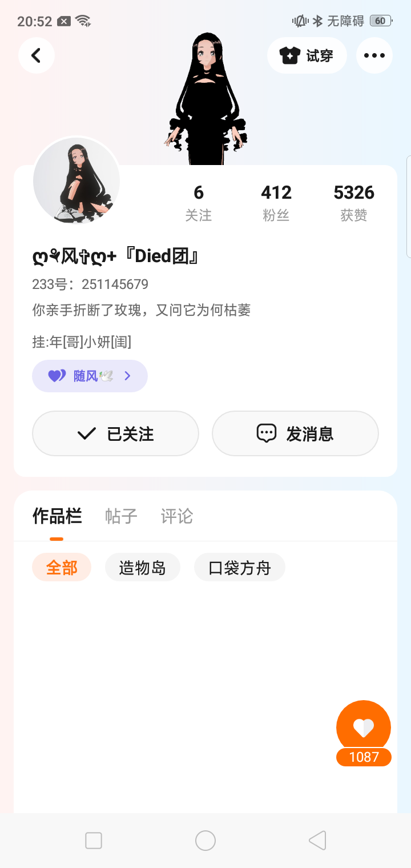Image resolution: width=411 pixels, height=868 pixels.
Task: Open the 粉丝 followers count
Action: (276, 203)
